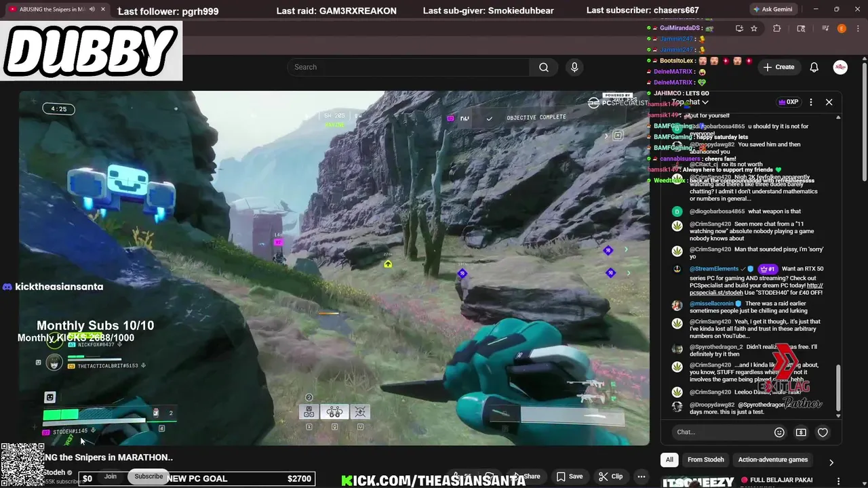Click the Subscribe button
The height and width of the screenshot is (488, 868).
click(x=149, y=476)
